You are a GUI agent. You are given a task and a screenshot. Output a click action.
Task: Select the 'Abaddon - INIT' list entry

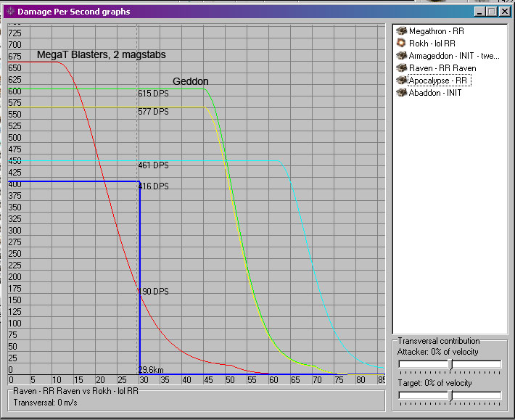click(435, 93)
